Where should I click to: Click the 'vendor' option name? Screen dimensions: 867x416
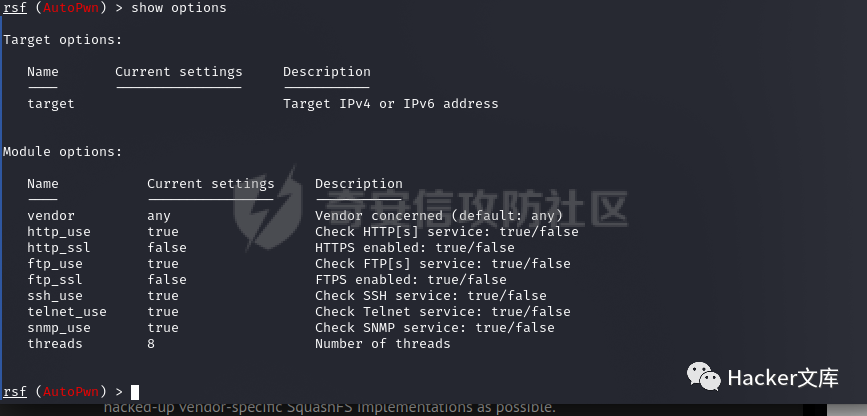[x=51, y=216]
